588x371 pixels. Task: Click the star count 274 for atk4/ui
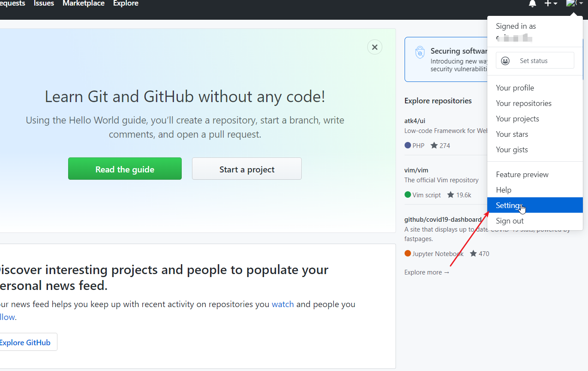click(440, 145)
